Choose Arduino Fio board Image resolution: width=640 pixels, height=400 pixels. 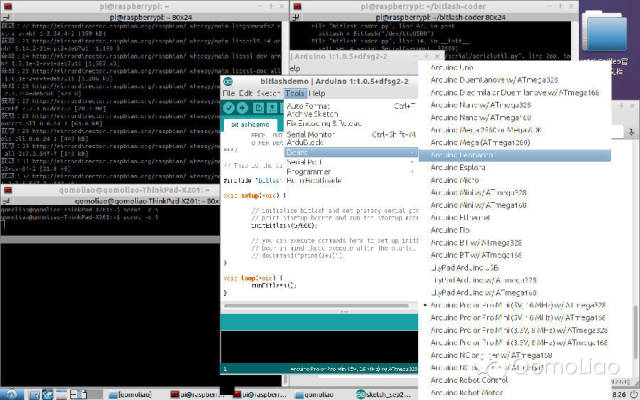(x=515, y=230)
